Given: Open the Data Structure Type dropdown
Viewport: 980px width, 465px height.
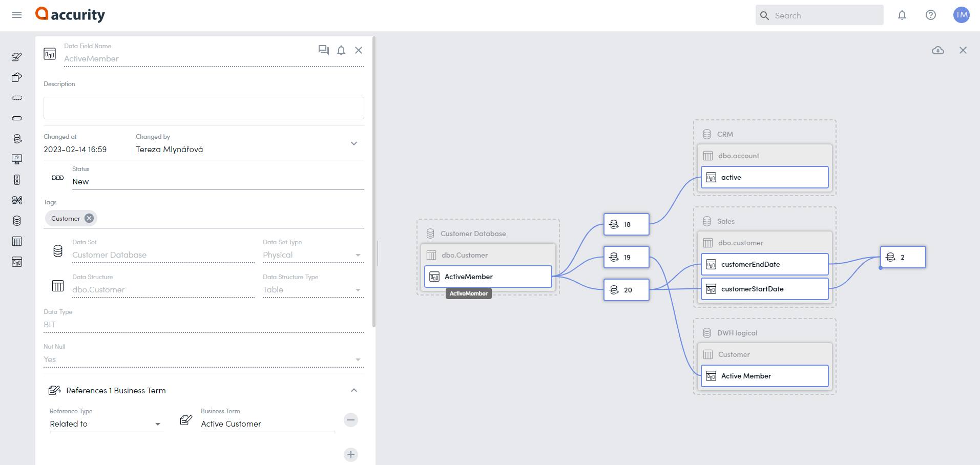Looking at the screenshot, I should [314, 290].
